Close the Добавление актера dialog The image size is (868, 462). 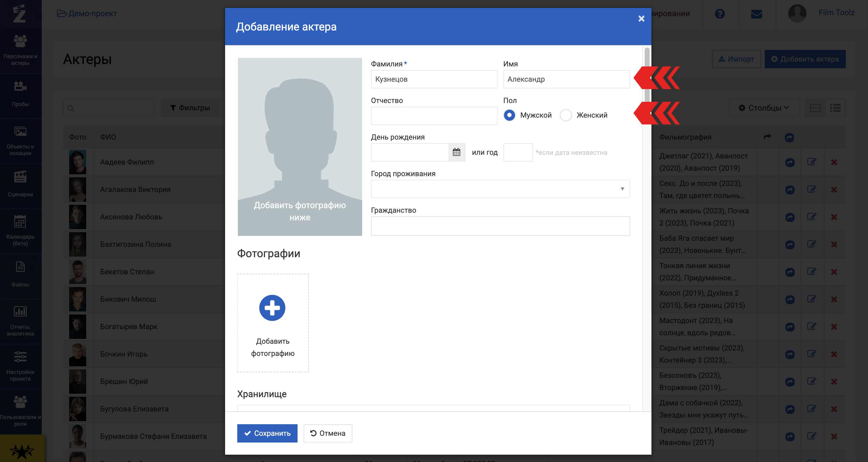pyautogui.click(x=641, y=19)
